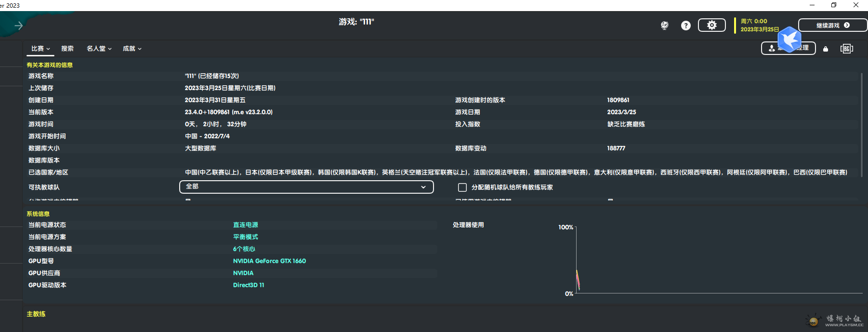Open the settings gear button

(711, 25)
